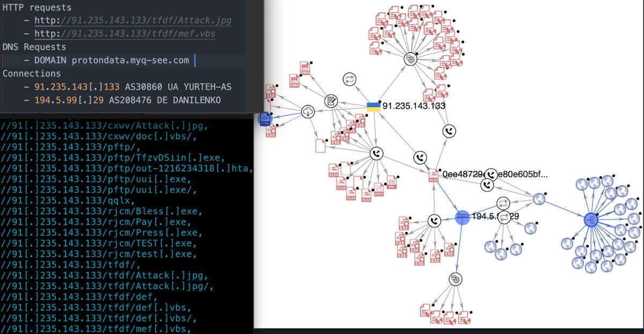Click terminal line rjcm/Bless[.]exe
Screen dimensions: 644x334
point(102,212)
